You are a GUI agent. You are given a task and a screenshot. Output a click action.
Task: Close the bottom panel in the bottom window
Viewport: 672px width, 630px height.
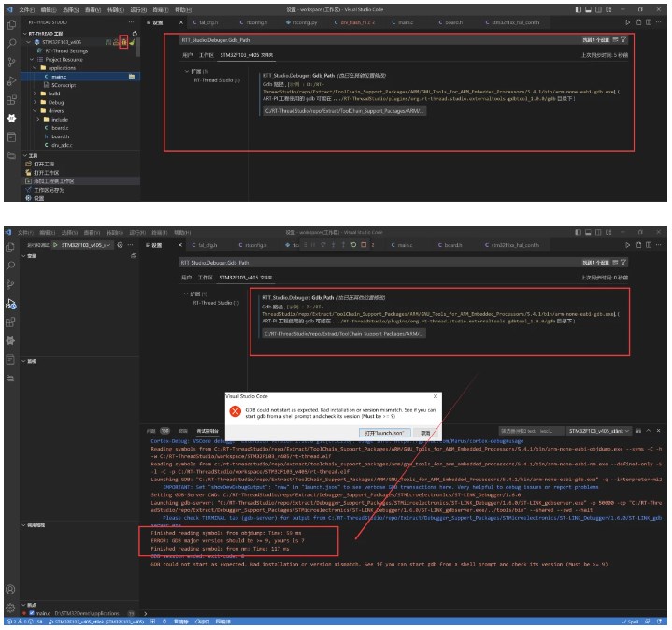[x=658, y=431]
